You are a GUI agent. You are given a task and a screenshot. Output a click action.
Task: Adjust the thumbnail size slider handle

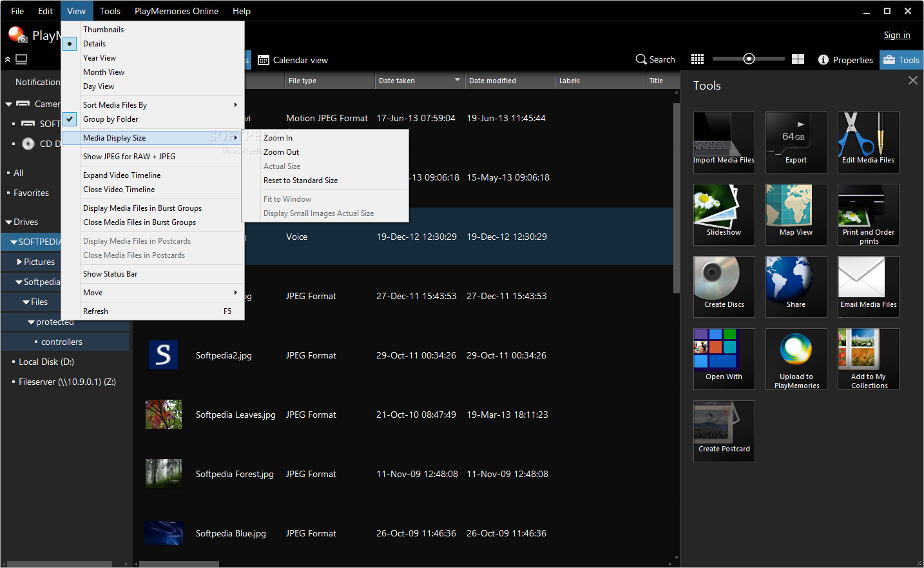click(x=749, y=59)
